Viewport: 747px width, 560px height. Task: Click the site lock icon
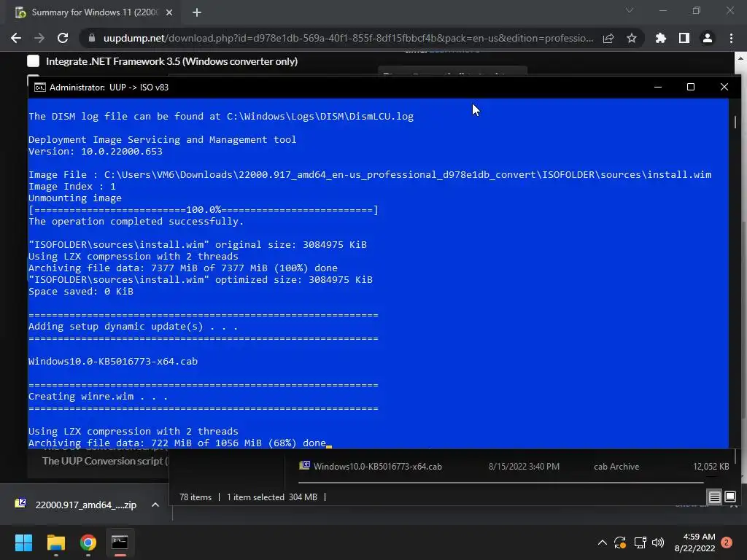(91, 38)
